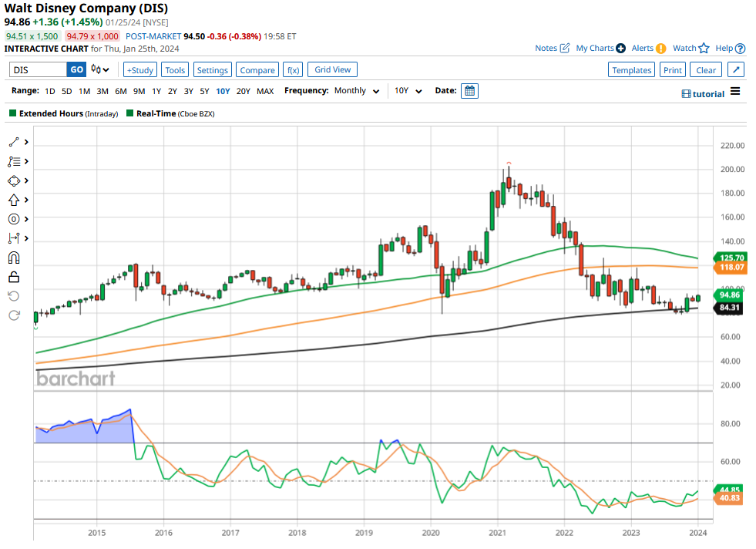Screen dimensions: 756x549
Task: Toggle 10Y range selection
Action: [x=223, y=91]
